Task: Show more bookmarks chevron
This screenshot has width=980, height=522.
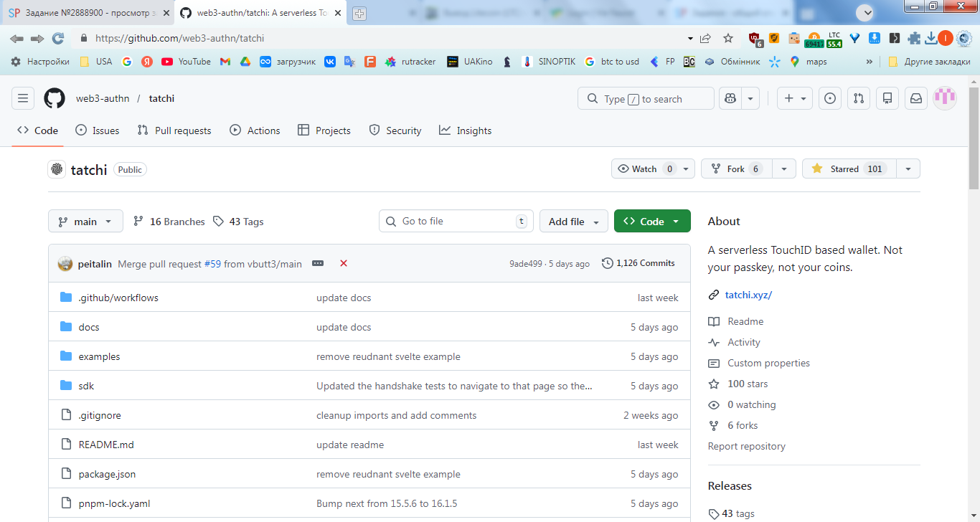Action: tap(870, 62)
